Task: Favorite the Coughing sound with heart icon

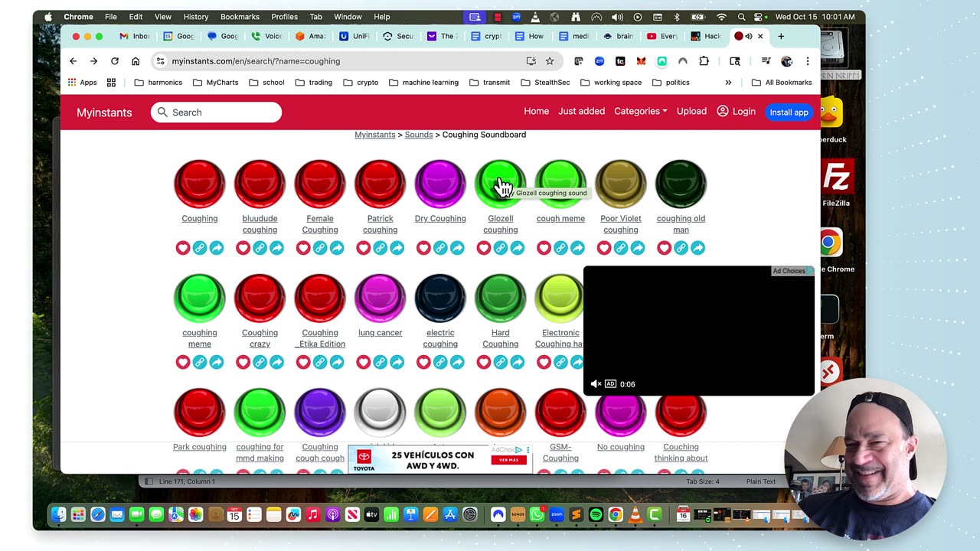Action: point(183,248)
